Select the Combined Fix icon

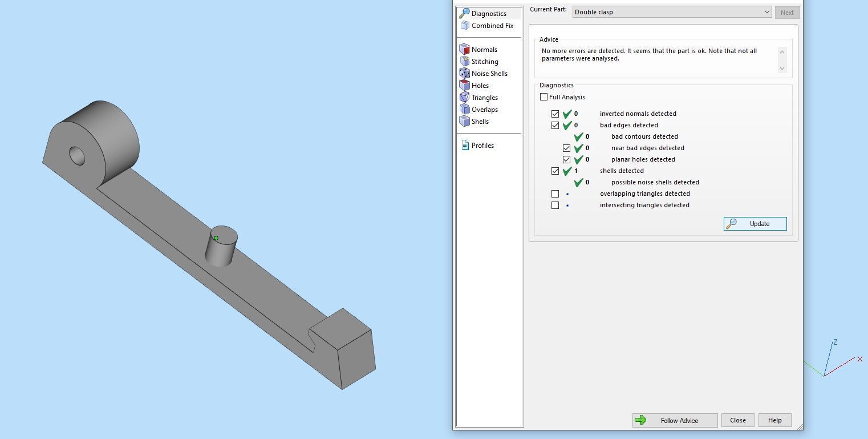click(x=465, y=26)
